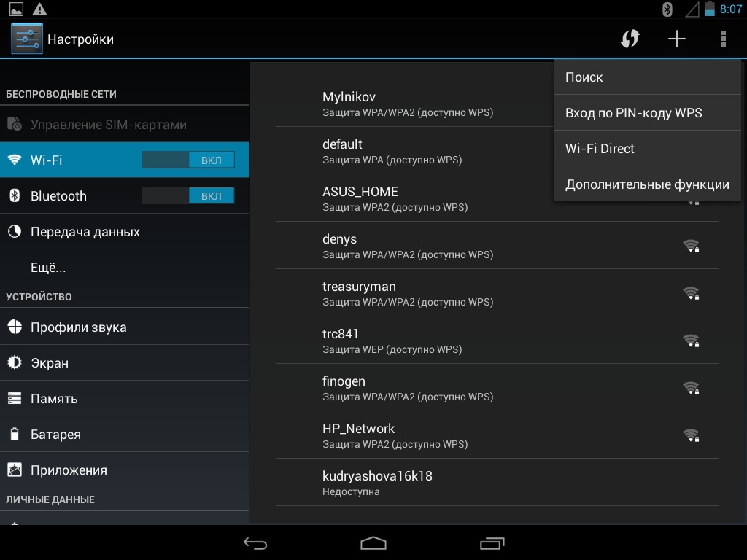Tap the signal icon beside denys network
Image resolution: width=747 pixels, height=560 pixels.
691,246
